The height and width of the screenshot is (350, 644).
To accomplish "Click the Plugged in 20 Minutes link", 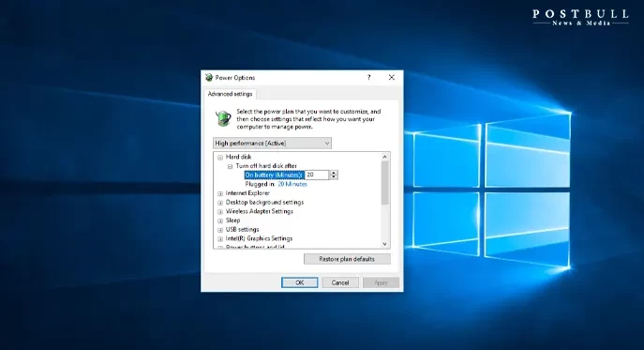I will click(292, 184).
